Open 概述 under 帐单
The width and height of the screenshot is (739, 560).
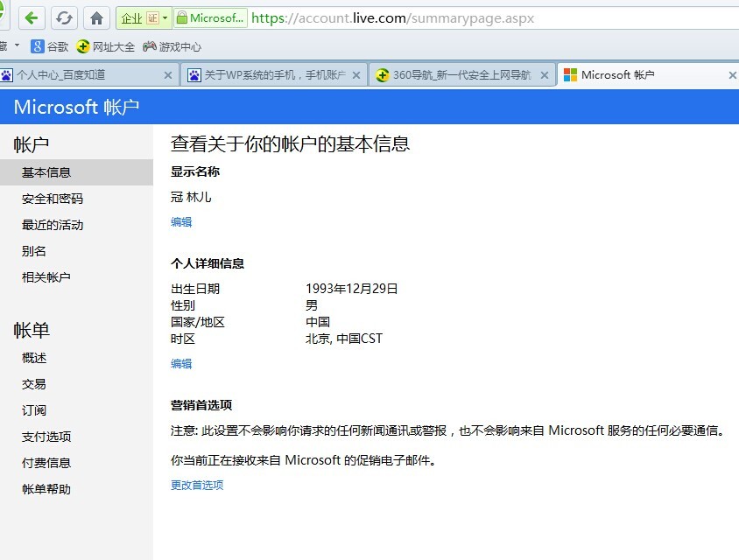coord(34,358)
